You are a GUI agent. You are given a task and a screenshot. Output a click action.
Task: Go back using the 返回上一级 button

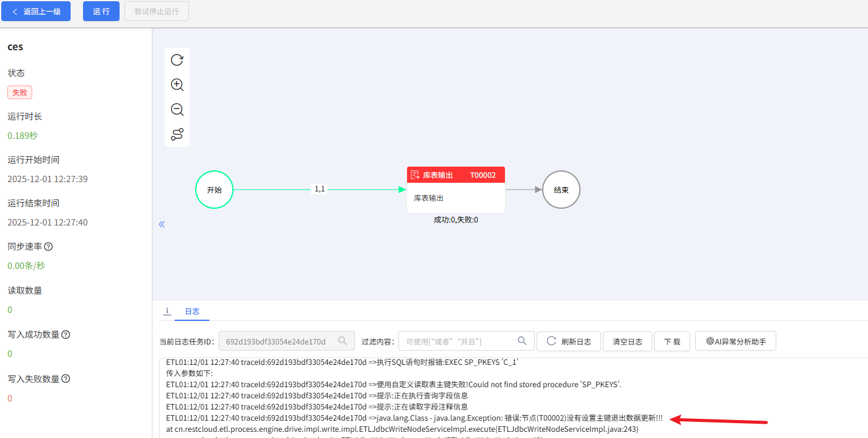click(36, 11)
